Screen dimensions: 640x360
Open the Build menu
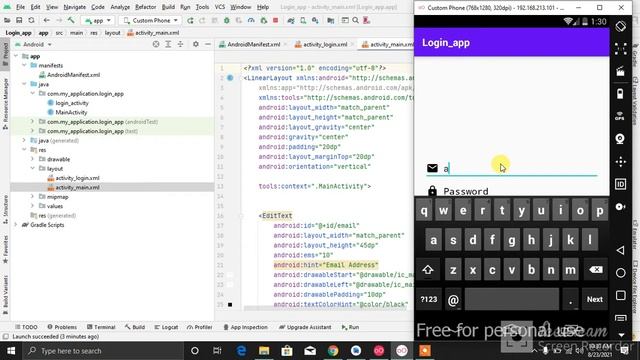tap(168, 7)
